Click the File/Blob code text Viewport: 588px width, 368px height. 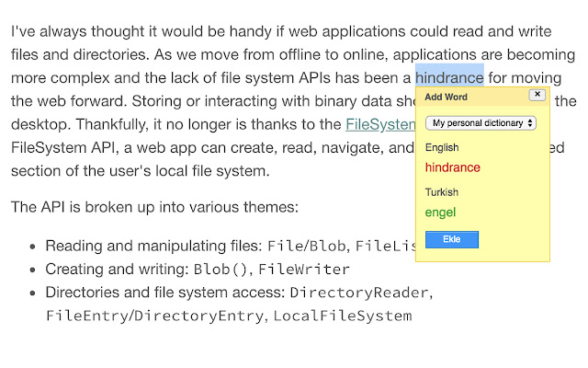[x=306, y=246]
